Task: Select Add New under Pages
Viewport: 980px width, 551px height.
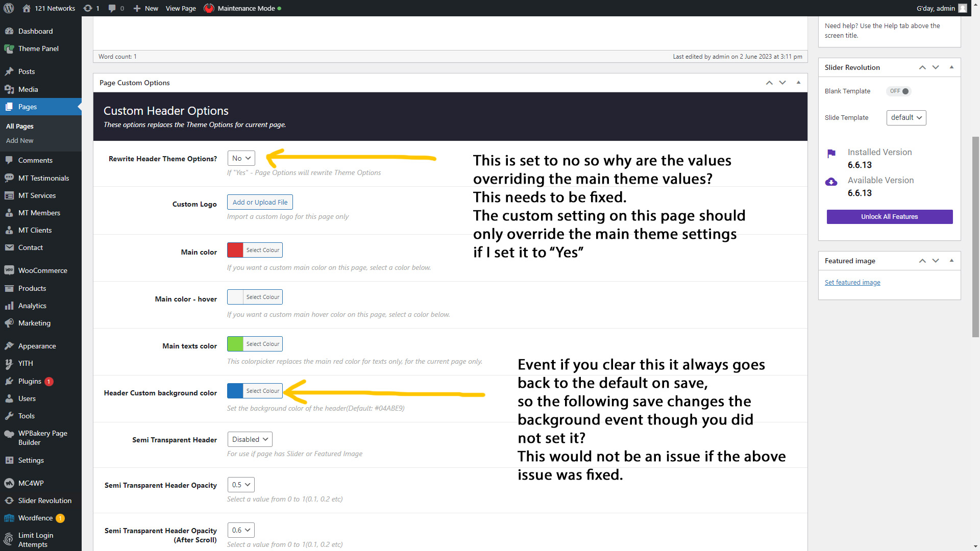Action: (20, 140)
